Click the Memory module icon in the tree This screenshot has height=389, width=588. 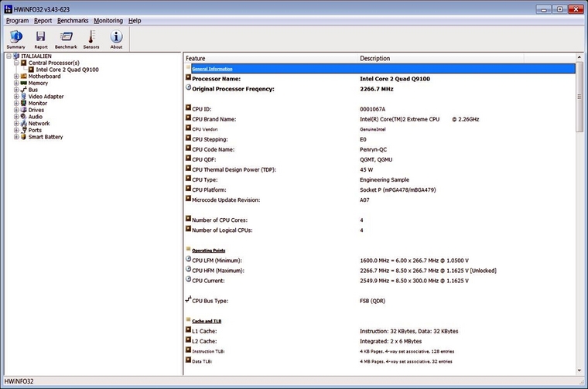click(24, 84)
